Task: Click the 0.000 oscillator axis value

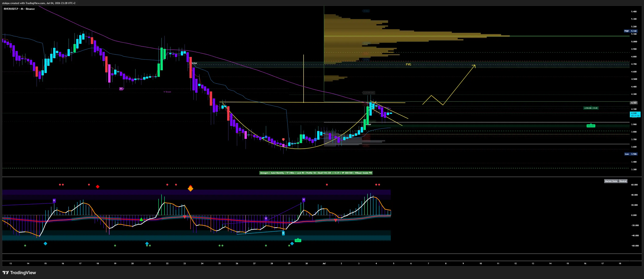Action: (x=634, y=215)
